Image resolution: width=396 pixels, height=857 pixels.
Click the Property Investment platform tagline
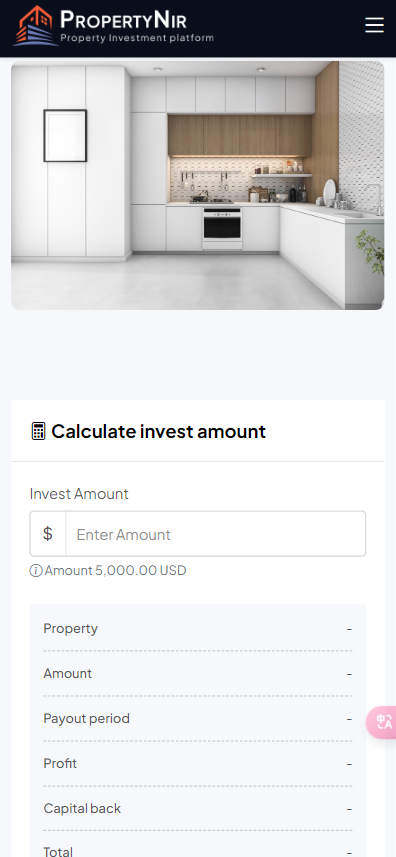click(137, 38)
